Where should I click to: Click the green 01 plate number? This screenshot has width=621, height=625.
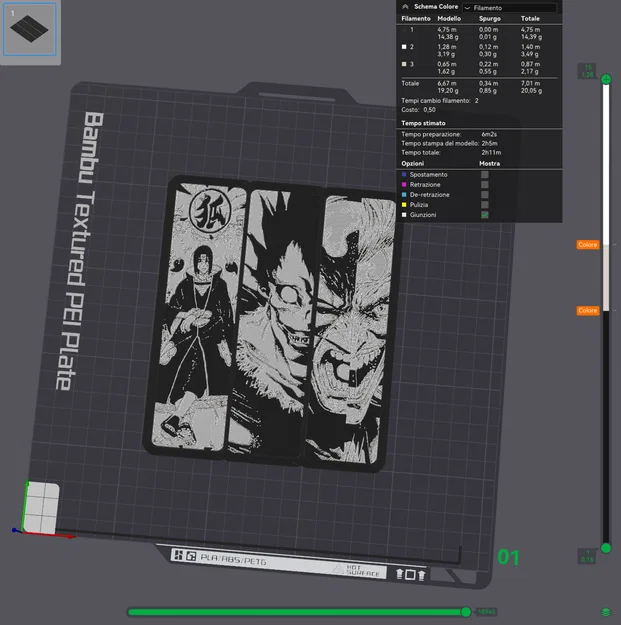pos(508,558)
